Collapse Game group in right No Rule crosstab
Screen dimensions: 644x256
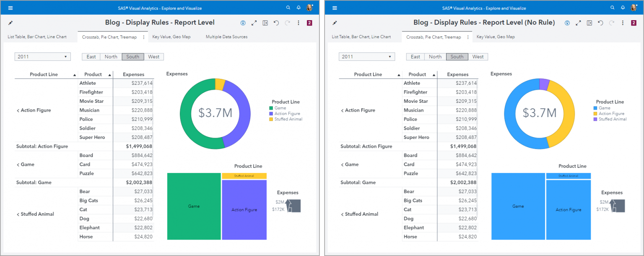pyautogui.click(x=342, y=165)
